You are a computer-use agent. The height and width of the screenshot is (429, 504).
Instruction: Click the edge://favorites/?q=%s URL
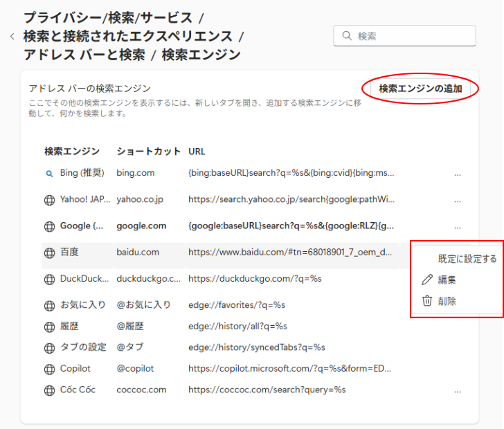(237, 305)
